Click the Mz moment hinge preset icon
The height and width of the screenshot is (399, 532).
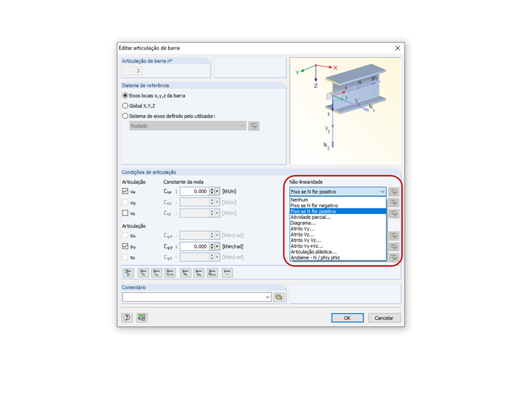click(x=199, y=272)
